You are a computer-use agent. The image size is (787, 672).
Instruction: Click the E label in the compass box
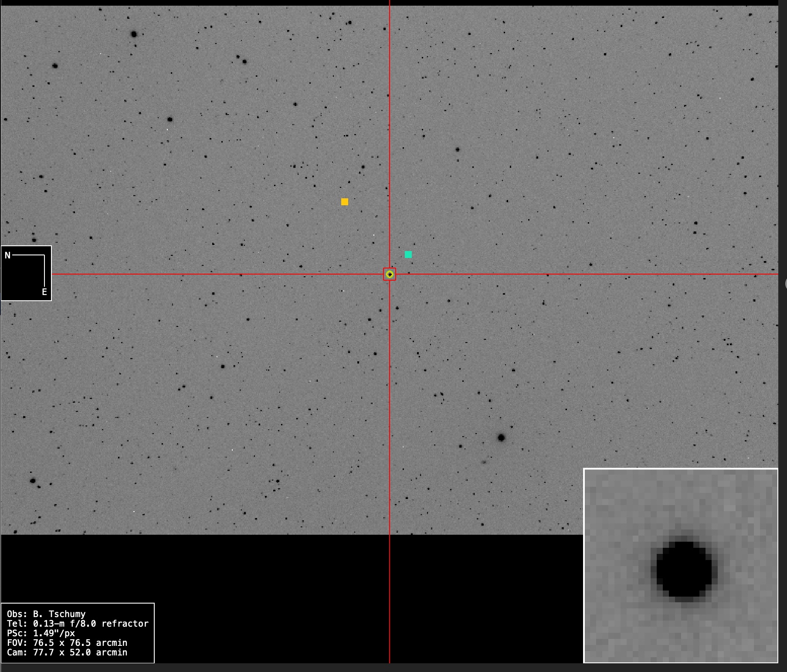[x=44, y=292]
